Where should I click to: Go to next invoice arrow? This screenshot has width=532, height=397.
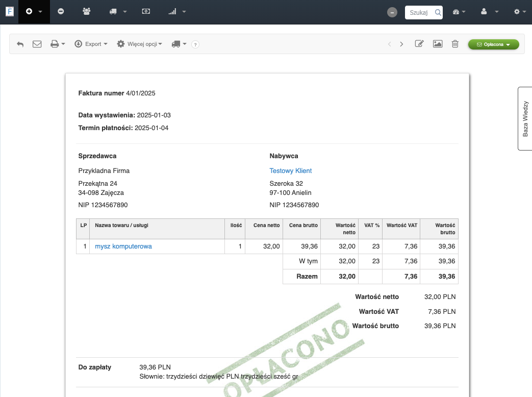click(x=401, y=44)
